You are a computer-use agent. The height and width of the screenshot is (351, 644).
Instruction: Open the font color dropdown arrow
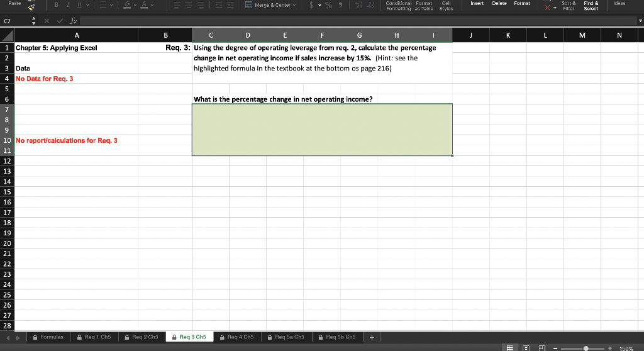[x=152, y=5]
